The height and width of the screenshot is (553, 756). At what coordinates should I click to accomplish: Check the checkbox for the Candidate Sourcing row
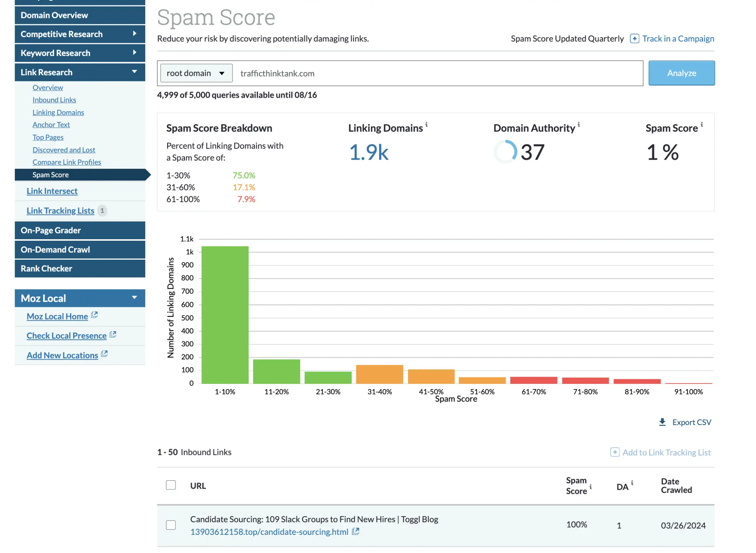(x=171, y=525)
